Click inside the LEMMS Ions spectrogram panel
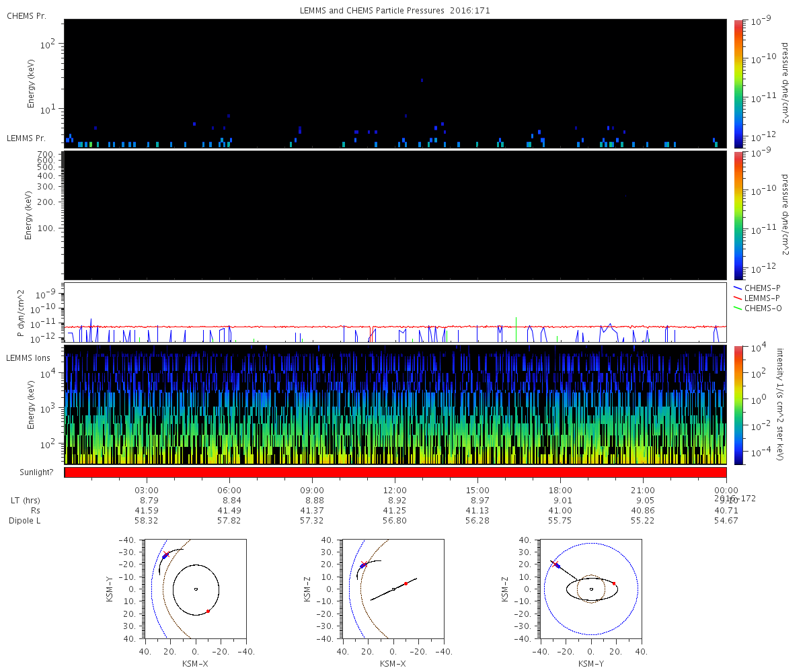Screen dimensions: 807x672 tap(395, 405)
